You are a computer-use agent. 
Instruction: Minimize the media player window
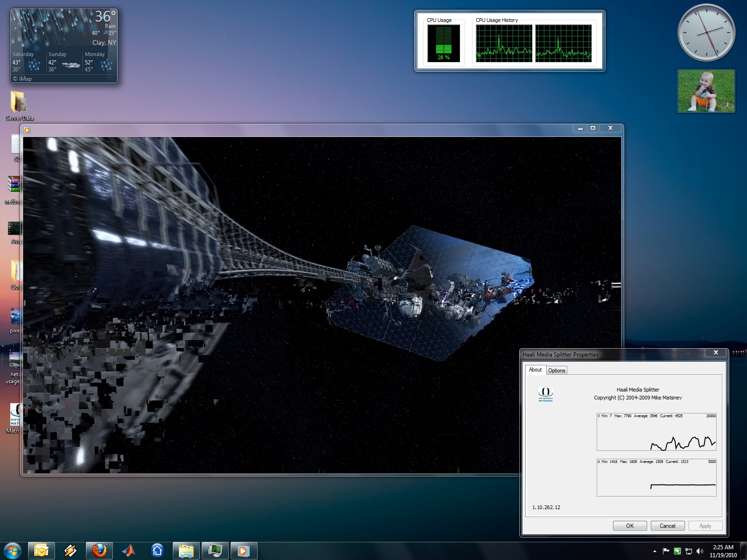click(580, 128)
